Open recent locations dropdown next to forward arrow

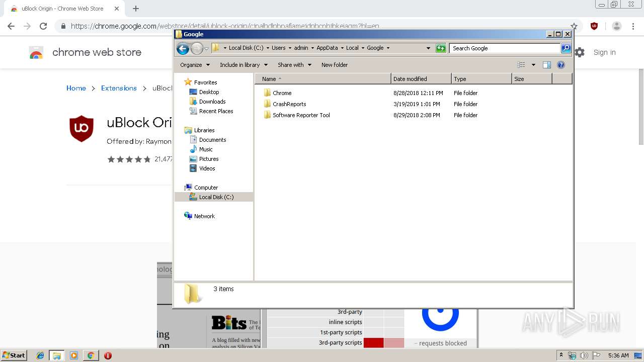tap(206, 48)
